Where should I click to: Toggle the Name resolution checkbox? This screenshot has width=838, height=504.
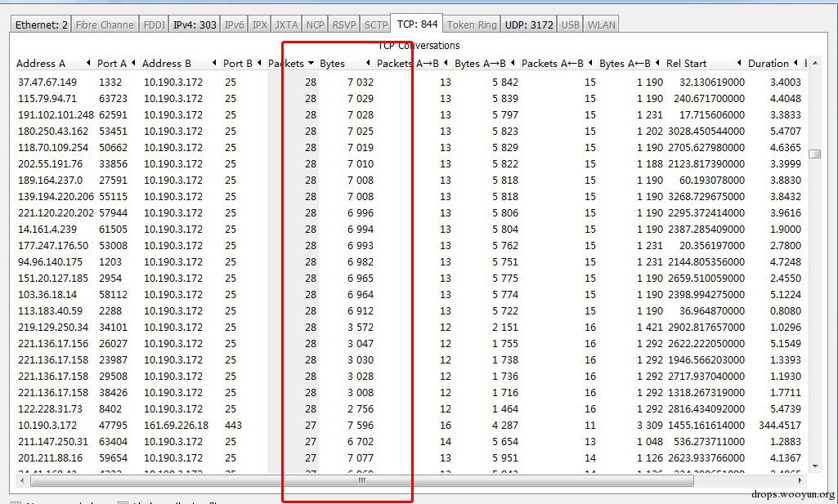(16, 502)
